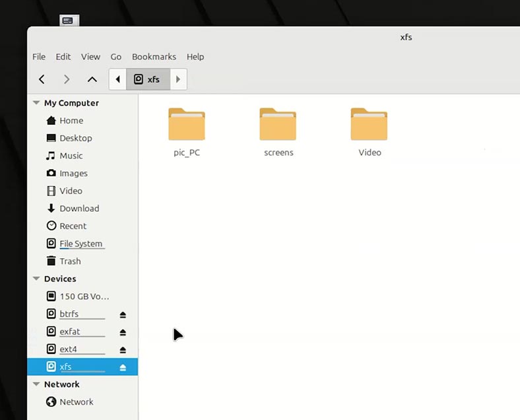Open the Bookmarks menu
The width and height of the screenshot is (520, 420).
click(154, 57)
